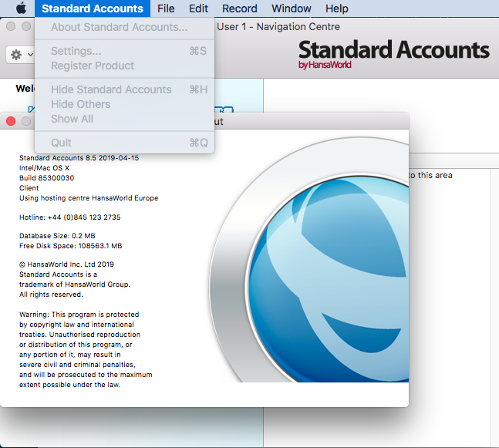
Task: Select Quit from the menu
Action: [124, 143]
